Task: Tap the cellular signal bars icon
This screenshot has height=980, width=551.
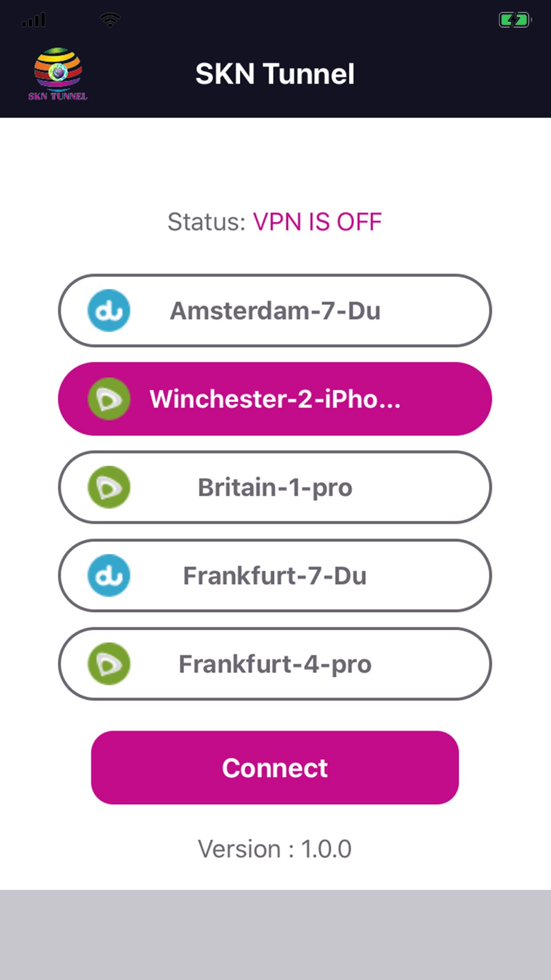Action: click(34, 20)
